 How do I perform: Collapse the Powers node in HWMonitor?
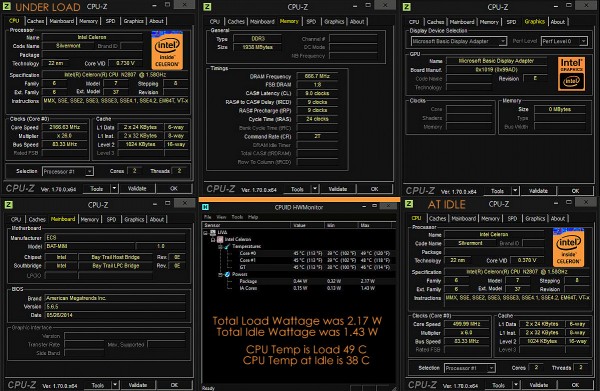[x=220, y=275]
